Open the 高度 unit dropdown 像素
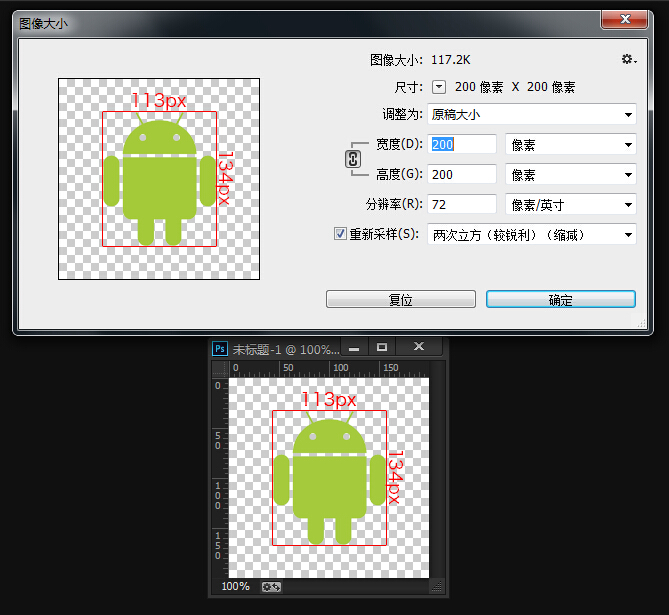669x615 pixels. click(570, 174)
